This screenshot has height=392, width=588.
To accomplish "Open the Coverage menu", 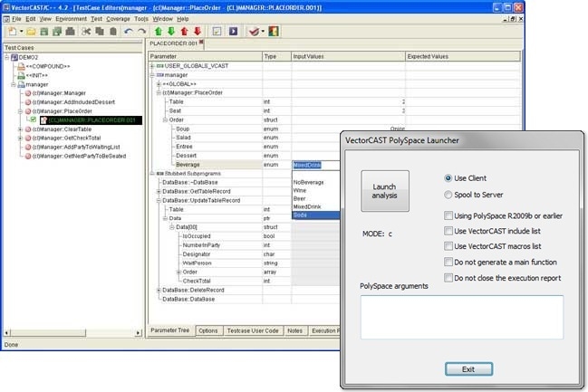I will tap(118, 19).
